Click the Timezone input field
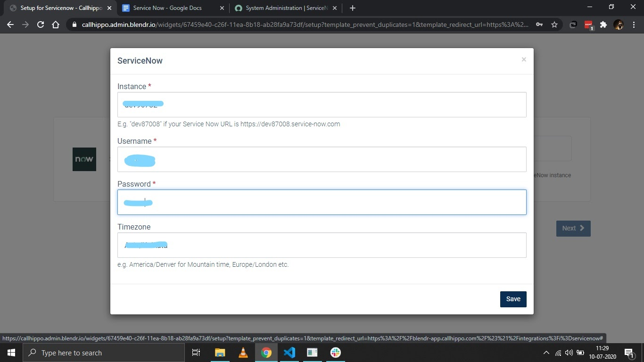 [x=322, y=245]
